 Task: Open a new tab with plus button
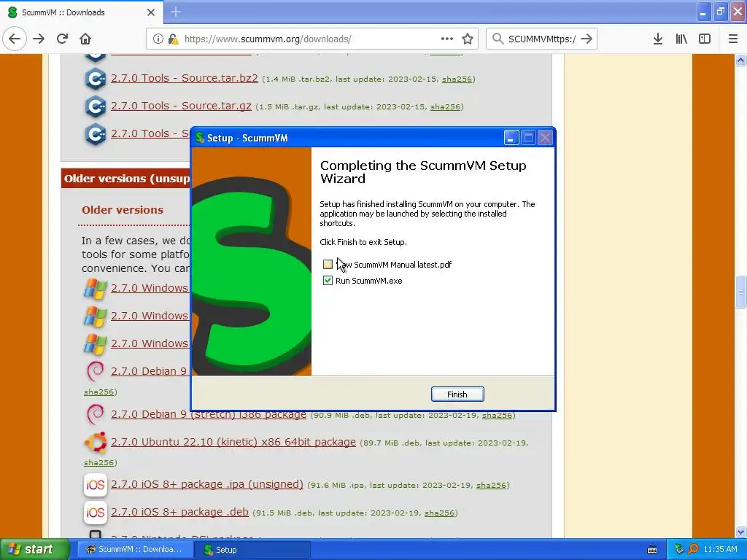(176, 12)
